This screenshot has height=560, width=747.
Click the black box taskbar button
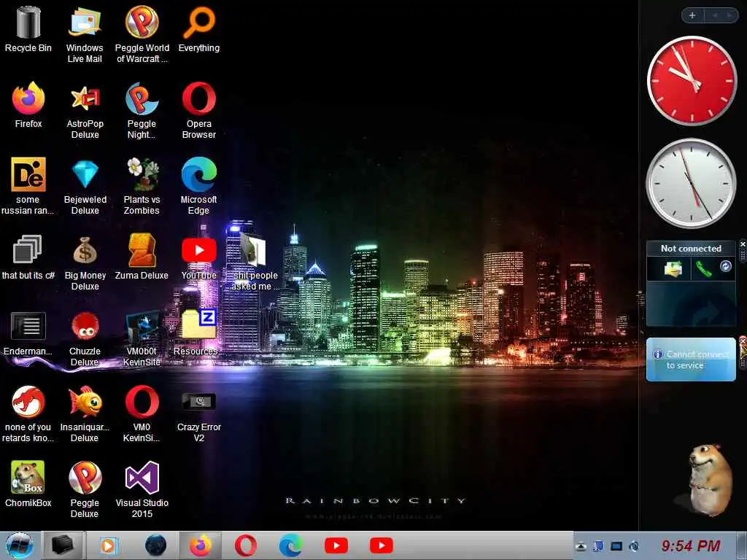[x=63, y=545]
